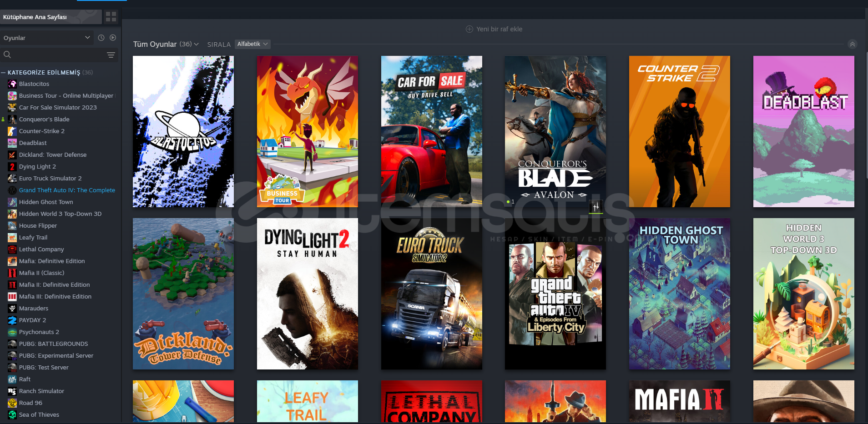Open the Mafia II cover art
The width and height of the screenshot is (868, 424).
[680, 401]
